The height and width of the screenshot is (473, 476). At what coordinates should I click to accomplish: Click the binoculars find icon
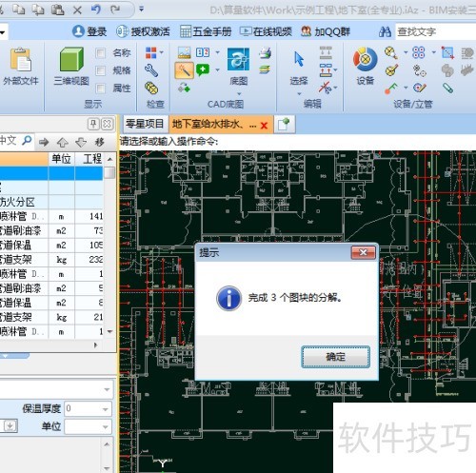coord(385,31)
